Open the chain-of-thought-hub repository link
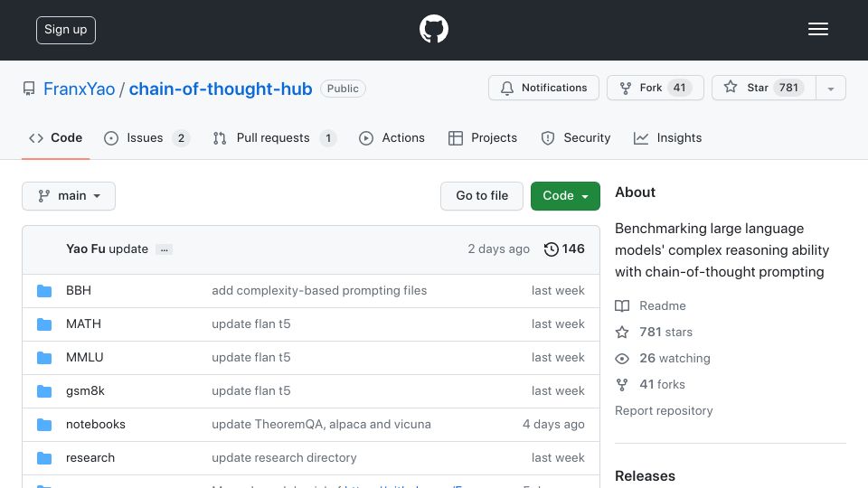 click(x=221, y=89)
